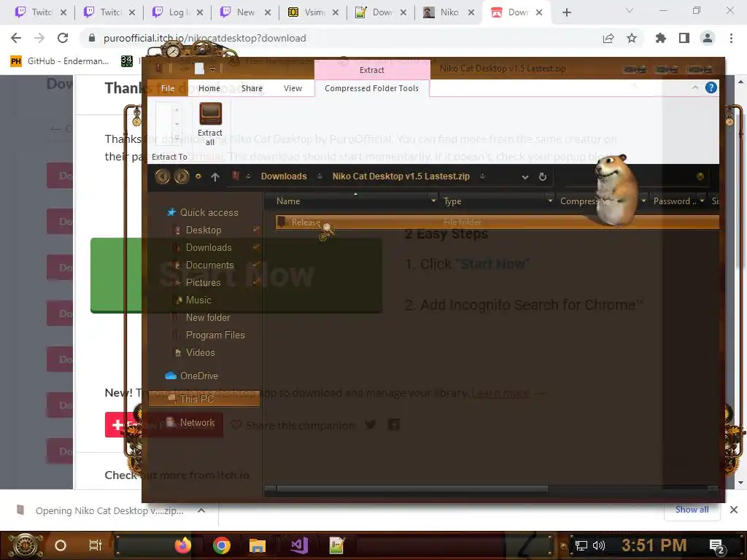This screenshot has height=560, width=747.
Task: Open Explorer help with the question mark
Action: [x=711, y=87]
